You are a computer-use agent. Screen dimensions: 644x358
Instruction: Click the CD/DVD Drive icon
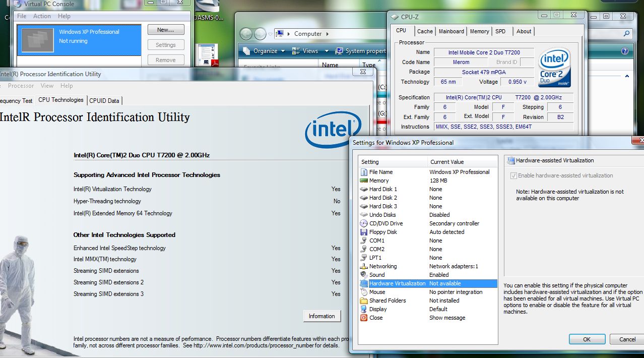coord(364,223)
